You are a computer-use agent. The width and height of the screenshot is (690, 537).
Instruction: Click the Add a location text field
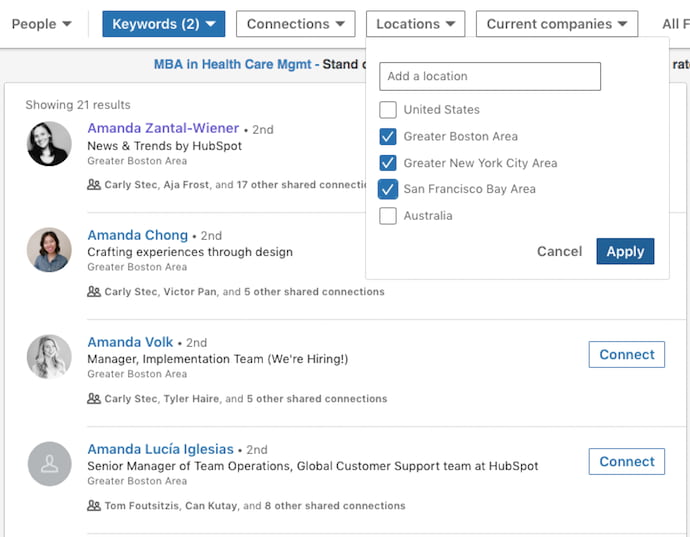coord(490,76)
